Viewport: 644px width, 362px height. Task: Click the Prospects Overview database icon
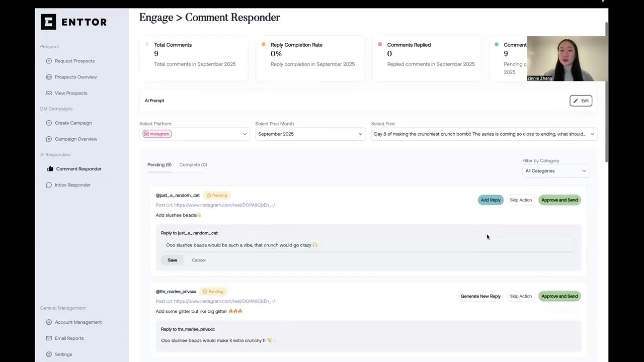pyautogui.click(x=49, y=77)
